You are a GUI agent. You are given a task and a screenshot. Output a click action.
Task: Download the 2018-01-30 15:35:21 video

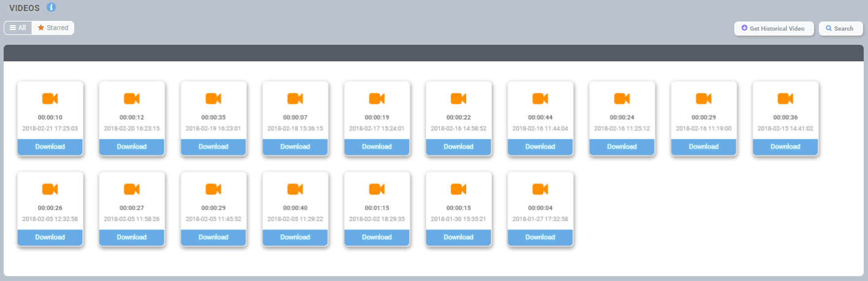459,237
